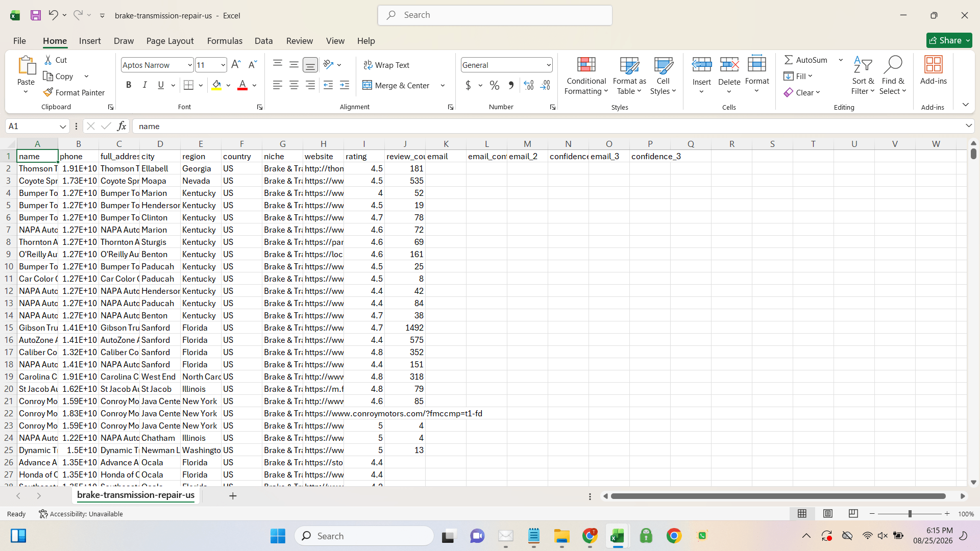
Task: Click the Clear button in Editing
Action: (x=802, y=92)
